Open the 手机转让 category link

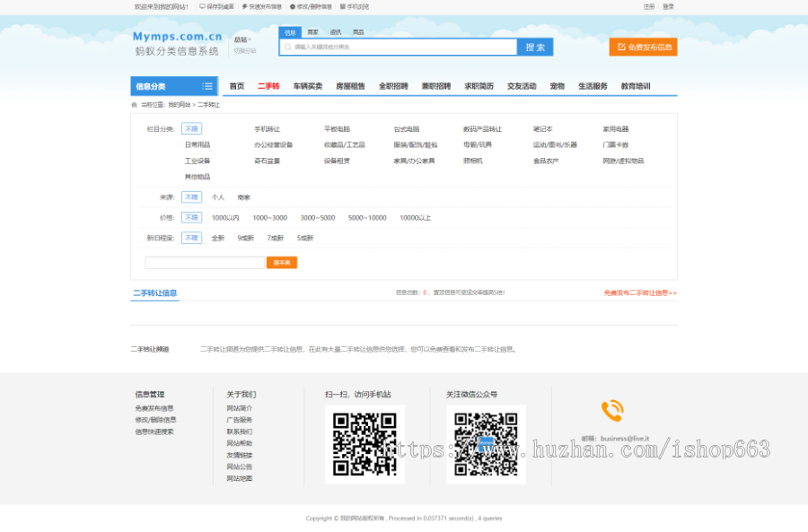pos(267,129)
